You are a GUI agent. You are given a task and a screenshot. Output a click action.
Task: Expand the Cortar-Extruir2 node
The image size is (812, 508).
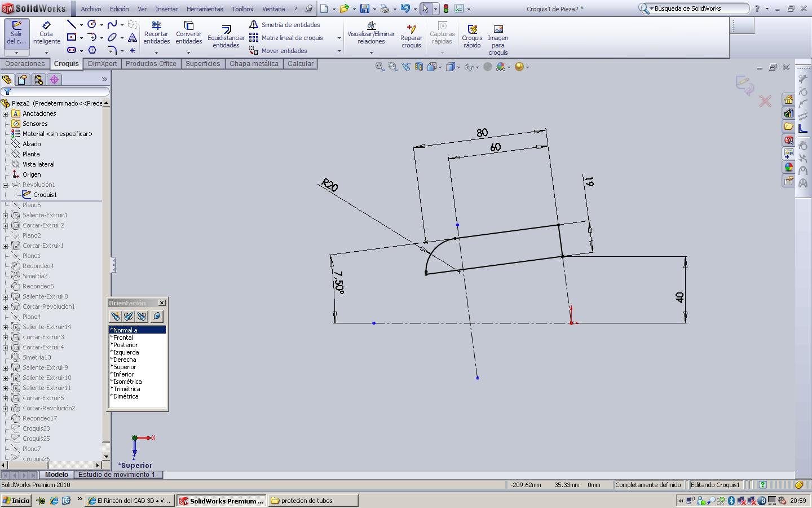(6, 225)
